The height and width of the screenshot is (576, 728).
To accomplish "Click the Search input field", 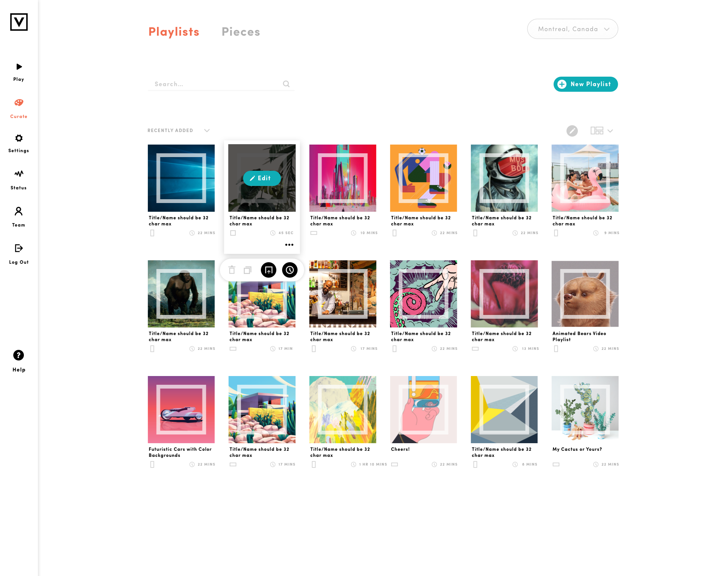I will pyautogui.click(x=221, y=84).
